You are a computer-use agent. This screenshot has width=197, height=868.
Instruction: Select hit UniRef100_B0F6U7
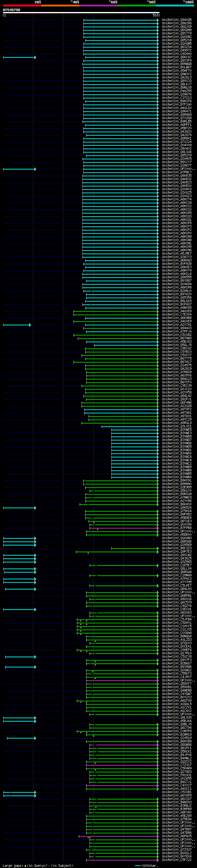(x=177, y=304)
